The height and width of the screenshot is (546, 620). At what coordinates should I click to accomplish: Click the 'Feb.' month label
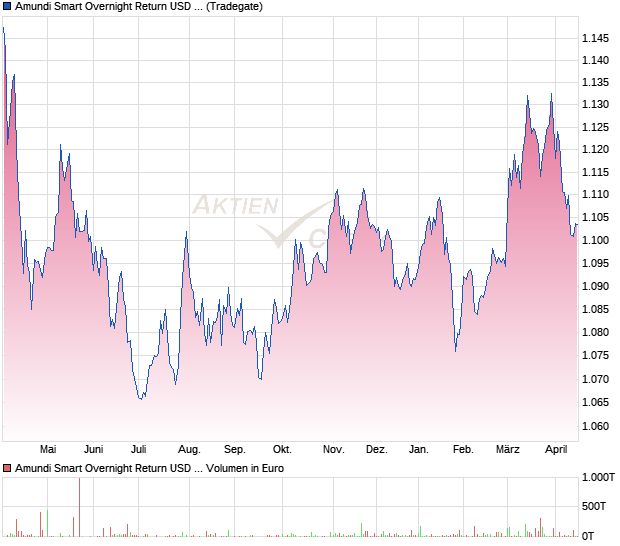[x=463, y=450]
